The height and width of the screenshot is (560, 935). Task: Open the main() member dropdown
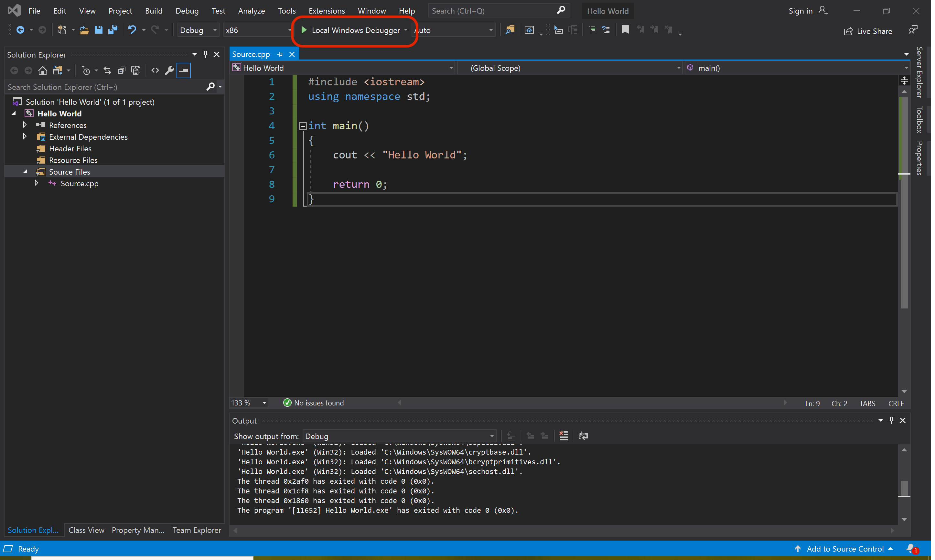(x=798, y=68)
